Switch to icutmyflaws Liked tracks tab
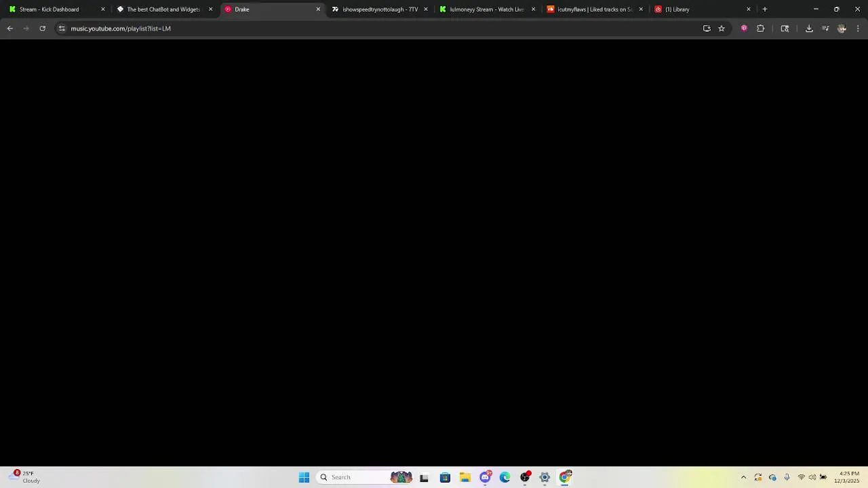 (x=595, y=9)
